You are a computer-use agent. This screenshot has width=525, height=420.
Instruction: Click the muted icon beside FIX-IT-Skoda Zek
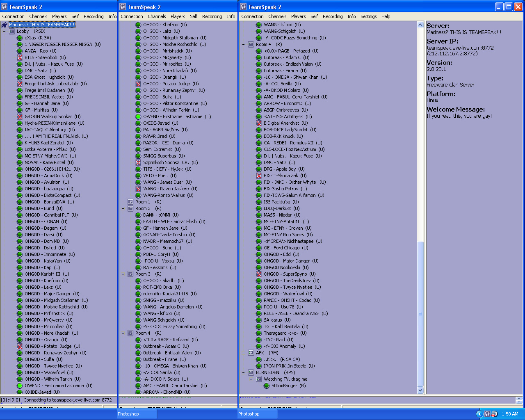pyautogui.click(x=259, y=176)
